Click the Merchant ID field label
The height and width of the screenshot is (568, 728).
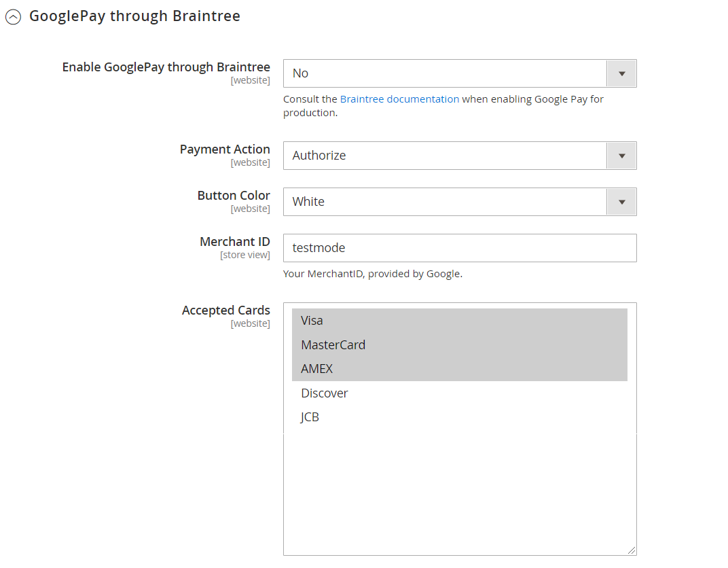(234, 241)
